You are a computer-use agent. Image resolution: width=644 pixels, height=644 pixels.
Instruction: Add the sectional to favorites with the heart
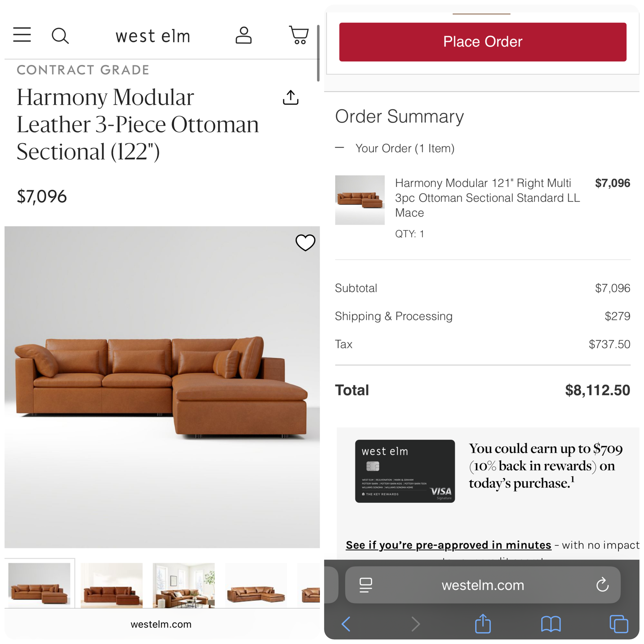coord(305,243)
